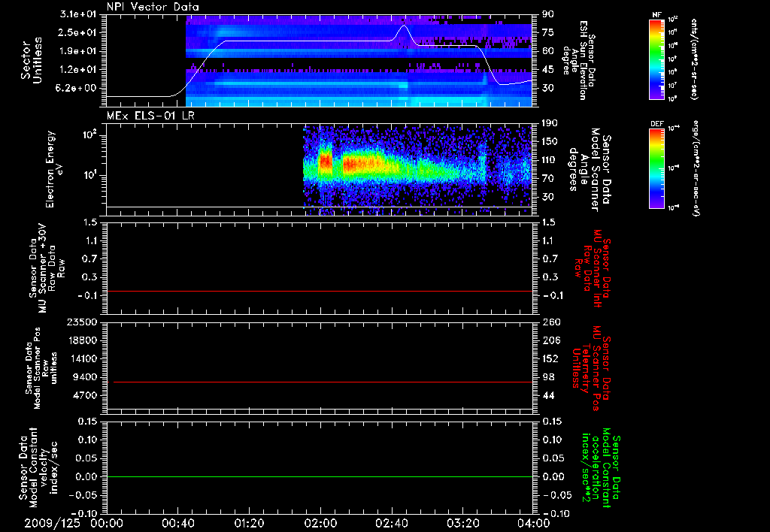Image resolution: width=770 pixels, height=532 pixels.
Task: Click the 01:20 time label
Action: [249, 523]
